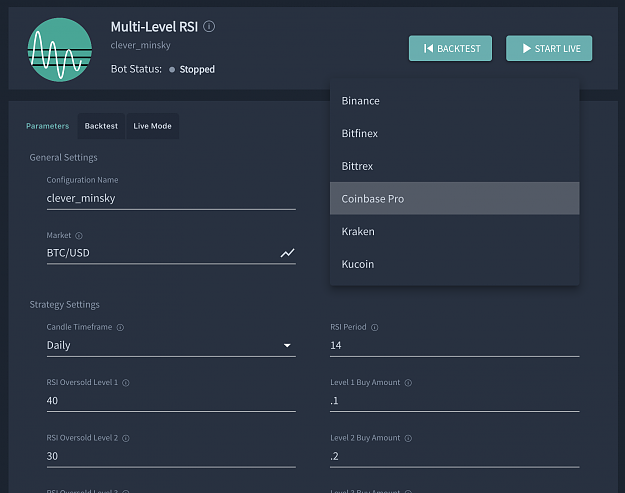The width and height of the screenshot is (625, 493).
Task: Click the Multi-Level RSI bot logo
Action: click(60, 50)
